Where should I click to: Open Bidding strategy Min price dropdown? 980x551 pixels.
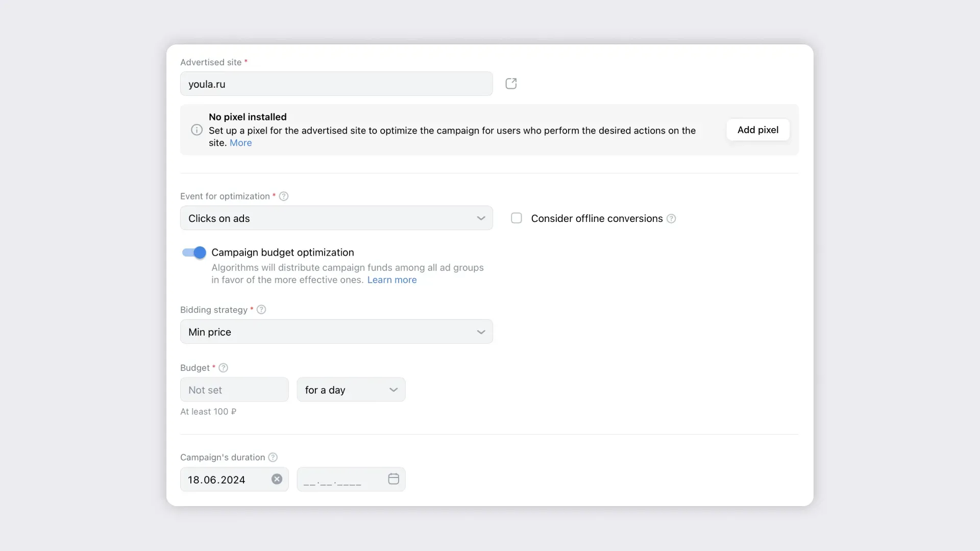(336, 332)
